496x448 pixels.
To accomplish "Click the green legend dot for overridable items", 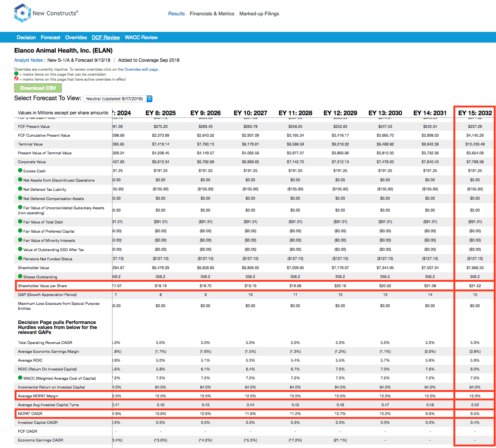I will click(16, 74).
